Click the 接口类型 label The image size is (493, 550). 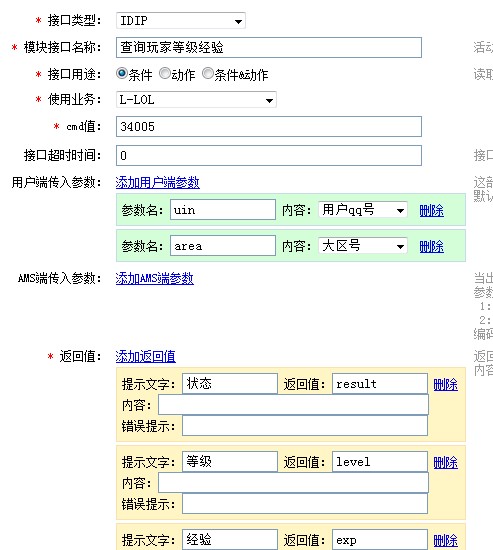(74, 21)
